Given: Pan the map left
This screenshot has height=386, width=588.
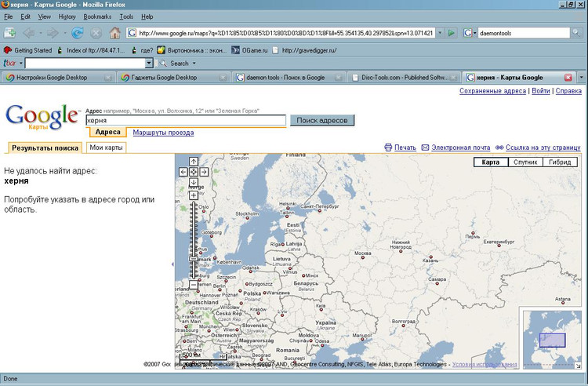Looking at the screenshot, I should coord(183,172).
